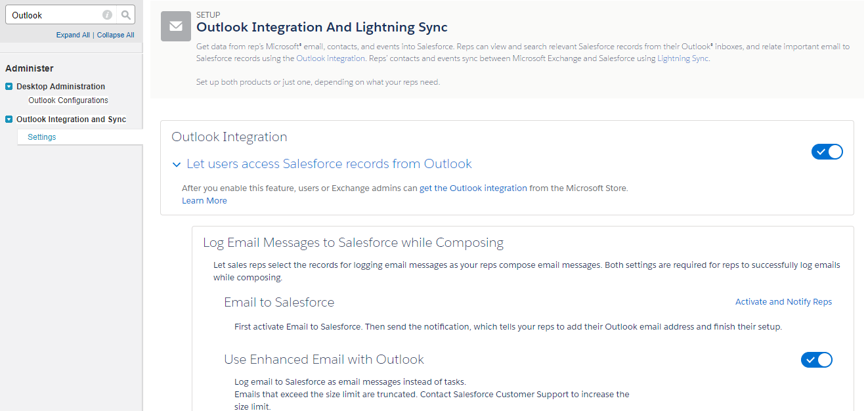868x411 pixels.
Task: Click Log Email Messages to Salesforce while Composing heading
Action: pyautogui.click(x=353, y=243)
